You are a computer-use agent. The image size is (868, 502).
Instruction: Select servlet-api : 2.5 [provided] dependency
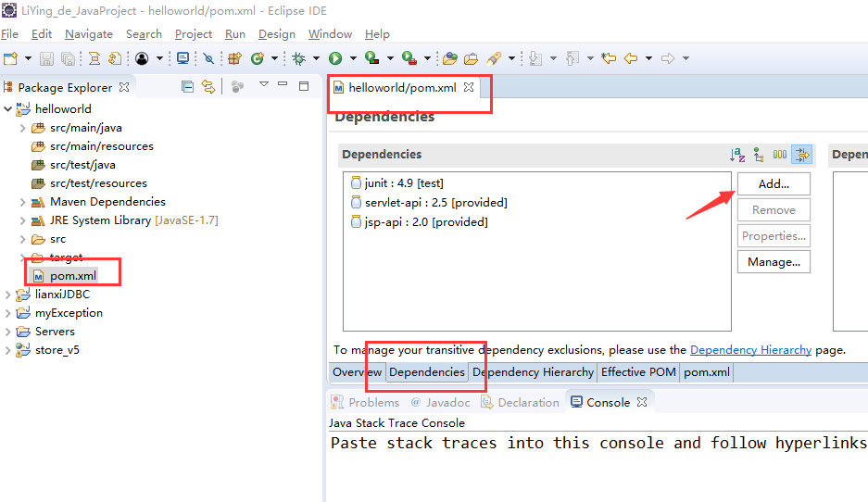(x=429, y=203)
